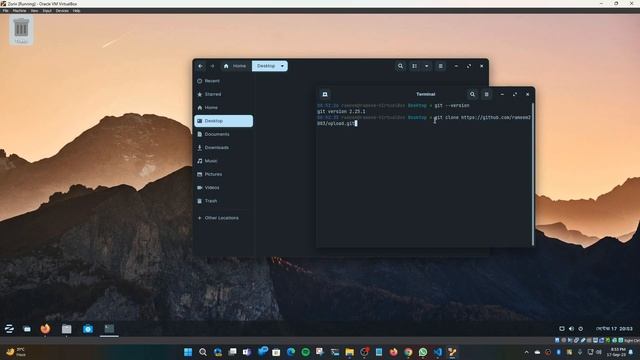Select Trash in Files sidebar
640x360 pixels.
pos(224,201)
